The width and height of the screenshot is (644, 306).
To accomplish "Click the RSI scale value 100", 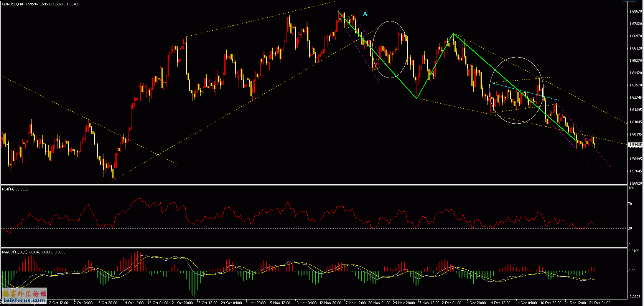I will (631, 188).
